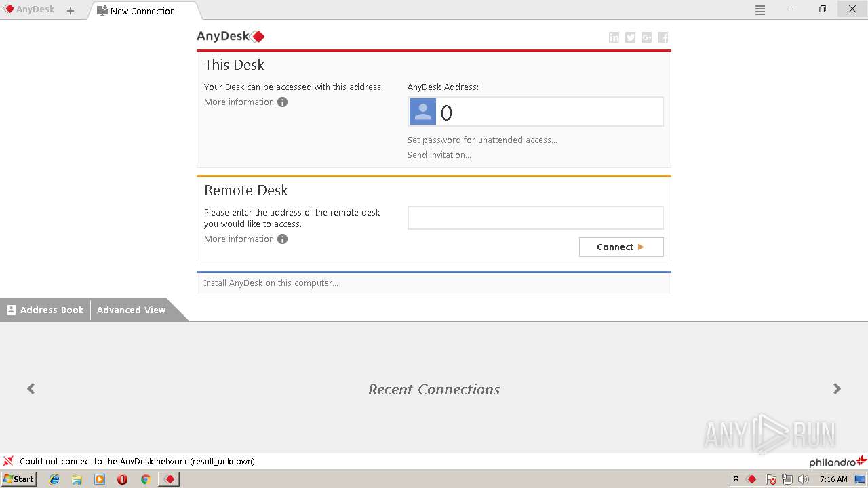868x488 pixels.
Task: Add a new tab with the plus icon
Action: coord(71,11)
